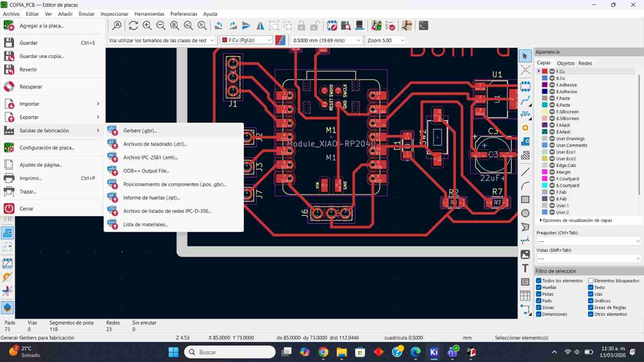Pick the Tune Length tool
Screen dimensions: 644x362
[525, 114]
